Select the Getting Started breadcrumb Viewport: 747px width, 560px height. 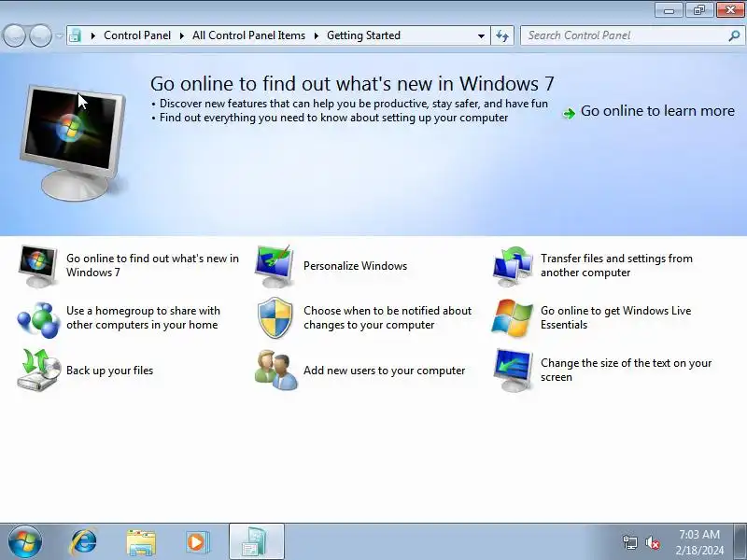[363, 35]
